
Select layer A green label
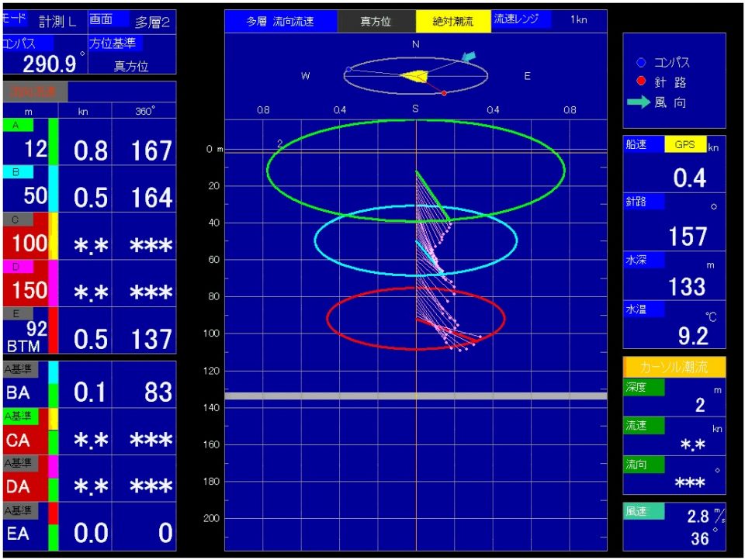pyautogui.click(x=18, y=125)
